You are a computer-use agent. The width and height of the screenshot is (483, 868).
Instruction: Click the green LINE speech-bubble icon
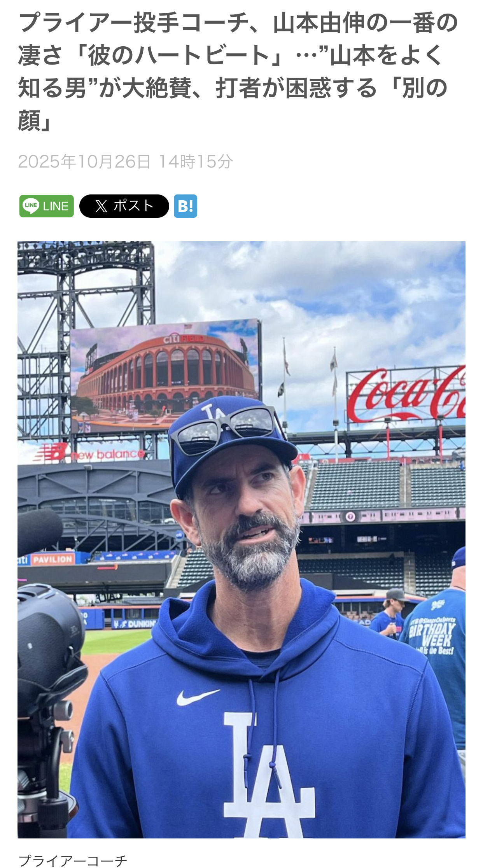click(31, 206)
